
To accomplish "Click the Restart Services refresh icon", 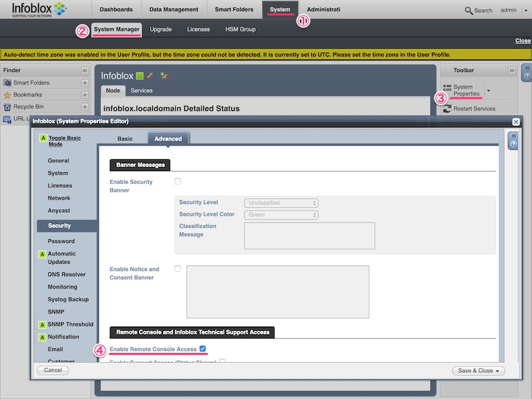I will pos(447,109).
